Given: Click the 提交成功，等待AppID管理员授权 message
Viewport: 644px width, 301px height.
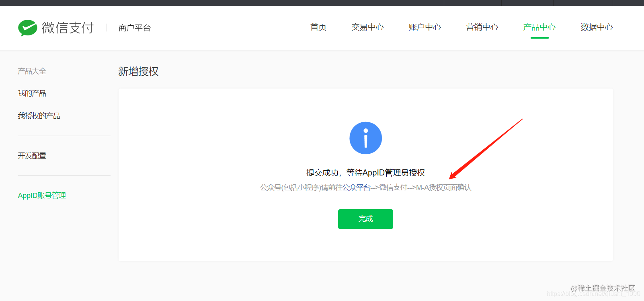Looking at the screenshot, I should 365,173.
